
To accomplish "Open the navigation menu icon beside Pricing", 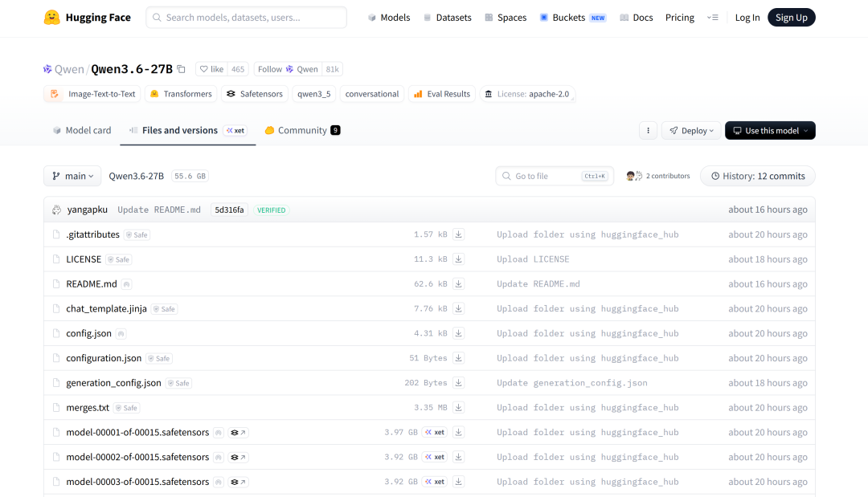I will pyautogui.click(x=712, y=18).
